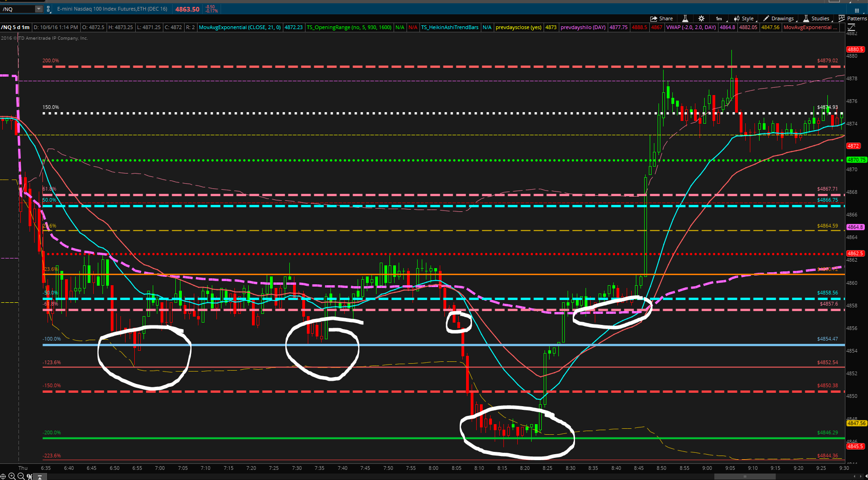
Task: Click the red '4862.5' price axis bubble
Action: tap(855, 253)
